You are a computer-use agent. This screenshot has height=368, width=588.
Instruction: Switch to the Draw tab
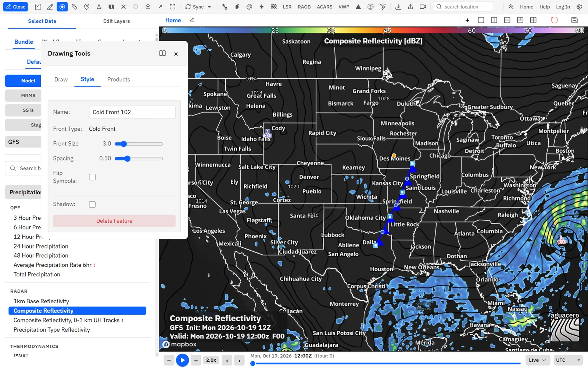(x=61, y=79)
